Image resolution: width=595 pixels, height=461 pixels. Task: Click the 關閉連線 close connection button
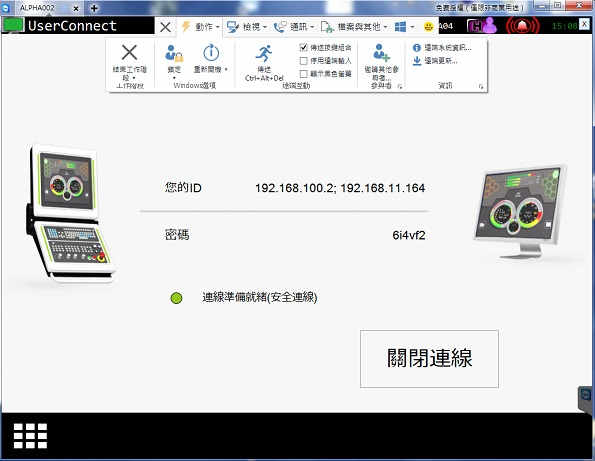pos(429,359)
